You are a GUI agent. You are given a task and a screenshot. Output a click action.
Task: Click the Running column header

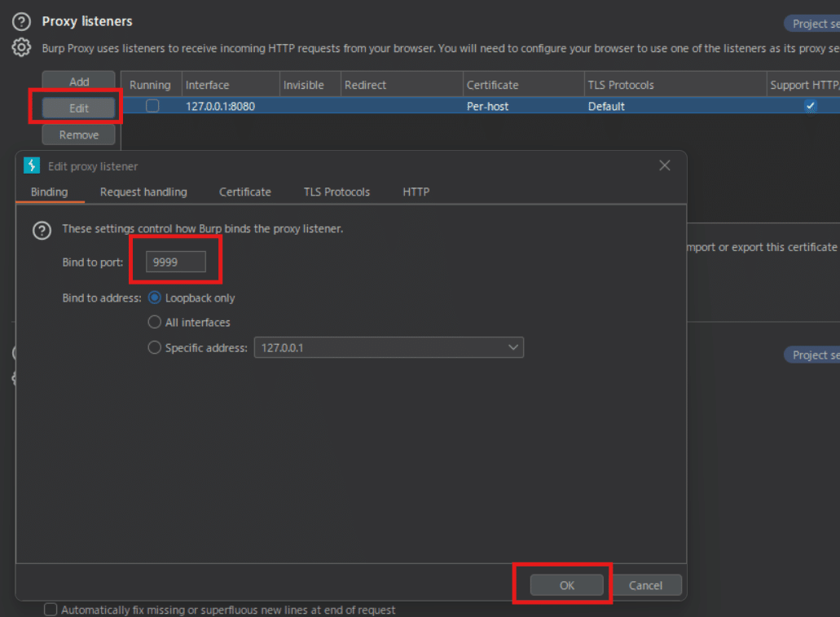coord(150,85)
